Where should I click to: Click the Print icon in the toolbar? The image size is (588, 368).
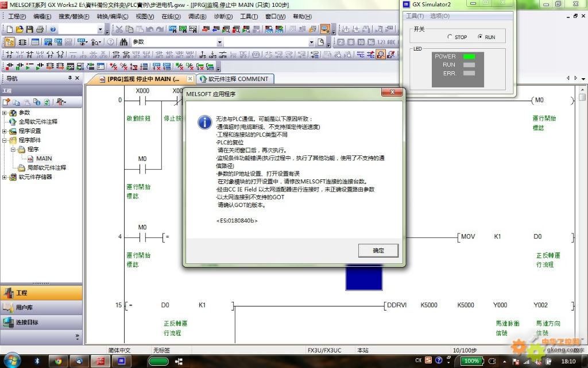[x=40, y=29]
